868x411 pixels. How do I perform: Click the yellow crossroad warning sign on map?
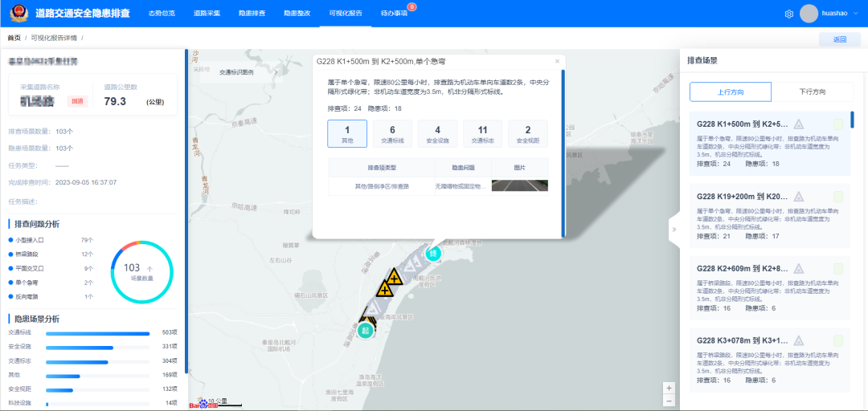[394, 279]
